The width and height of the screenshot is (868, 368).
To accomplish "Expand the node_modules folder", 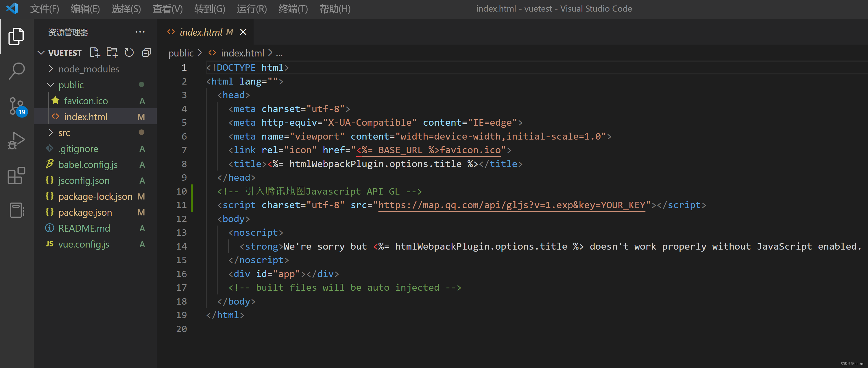I will pos(88,69).
